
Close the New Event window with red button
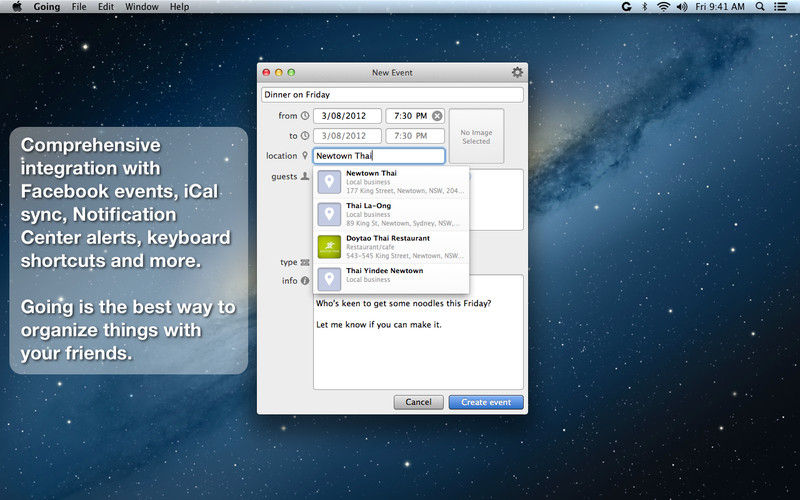coord(266,72)
